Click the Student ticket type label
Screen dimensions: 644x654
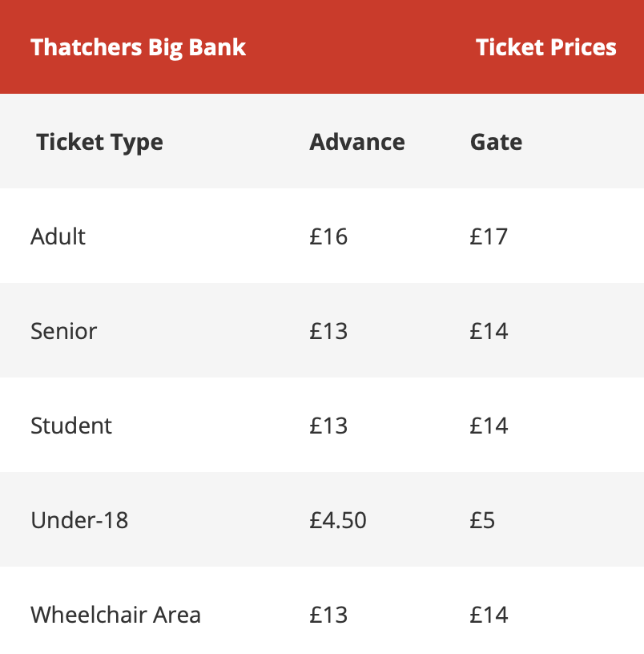click(71, 426)
